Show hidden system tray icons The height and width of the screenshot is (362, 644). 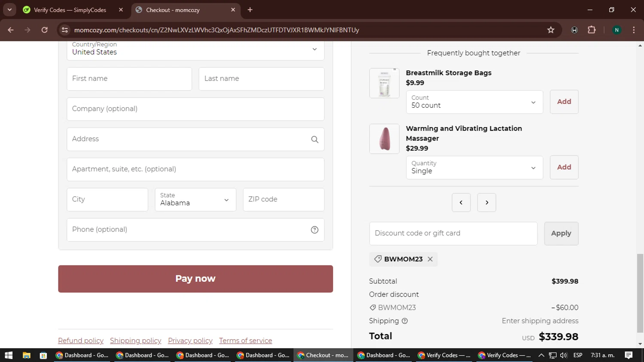tap(541, 355)
